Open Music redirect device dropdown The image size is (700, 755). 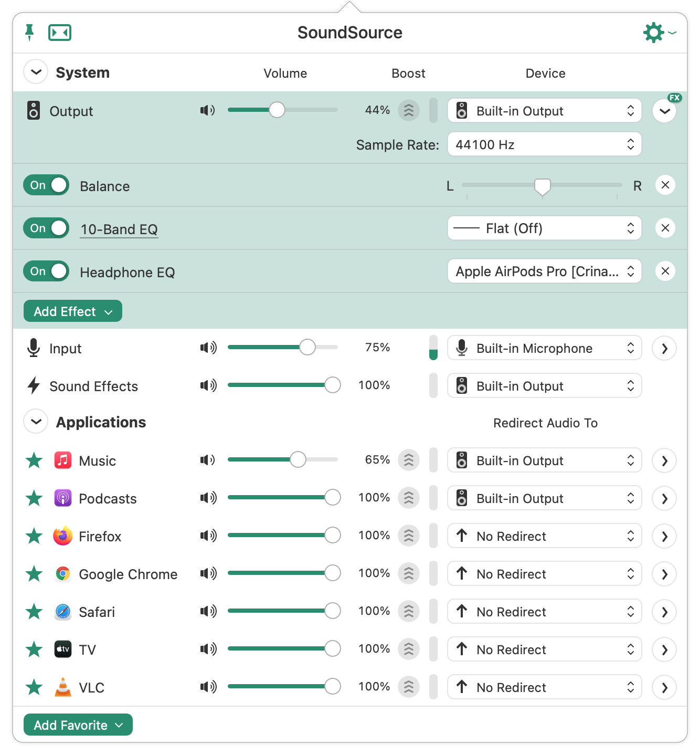click(x=545, y=460)
